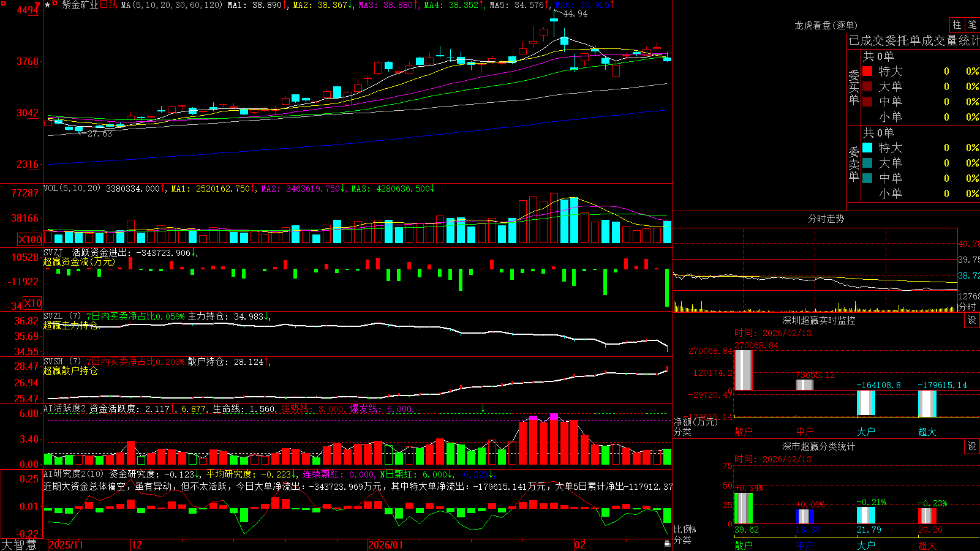980x551 pixels.
Task: Open the red gear settings icon near stock name
Action: pyautogui.click(x=55, y=3)
